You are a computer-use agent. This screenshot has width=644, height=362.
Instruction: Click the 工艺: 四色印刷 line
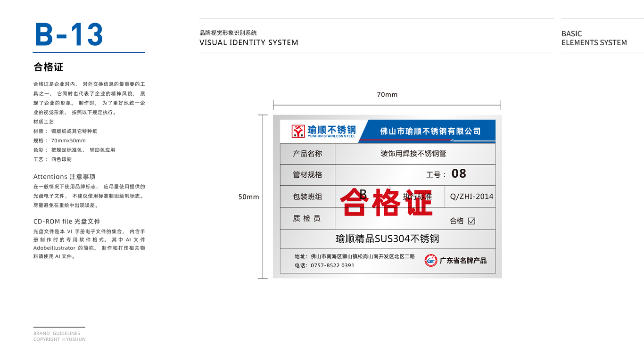pos(52,159)
